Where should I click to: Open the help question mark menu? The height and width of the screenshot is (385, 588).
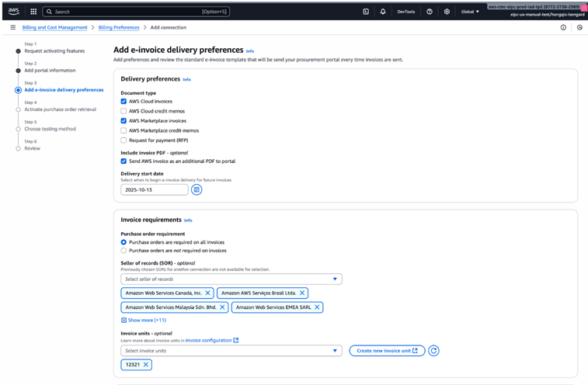pyautogui.click(x=430, y=12)
